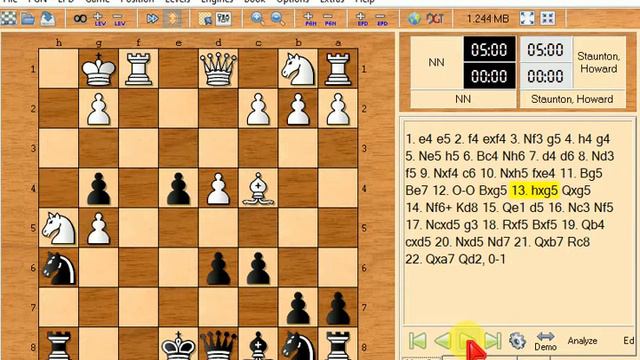Toggle the orange arrows toolbar button
Screen dimensions: 640x360
(x=172, y=18)
